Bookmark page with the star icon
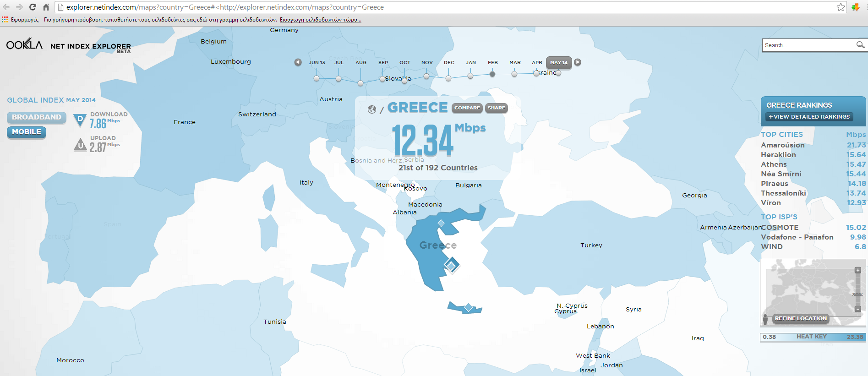Image resolution: width=868 pixels, height=376 pixels. [x=841, y=7]
